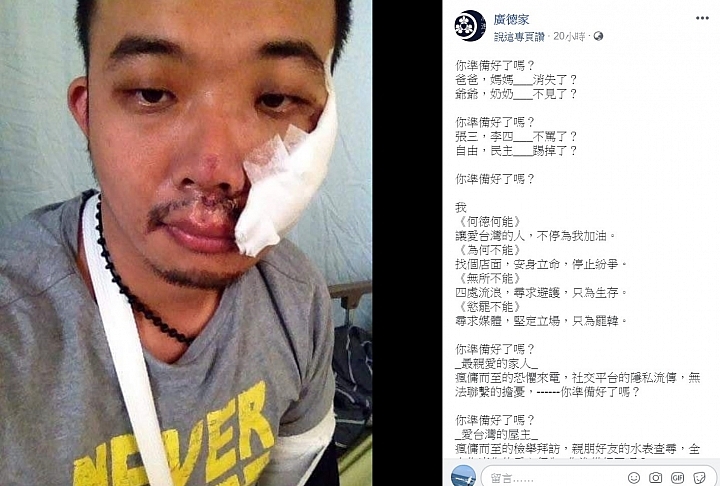Click the 廣德家 page profile picture
This screenshot has width=720, height=486.
[470, 26]
